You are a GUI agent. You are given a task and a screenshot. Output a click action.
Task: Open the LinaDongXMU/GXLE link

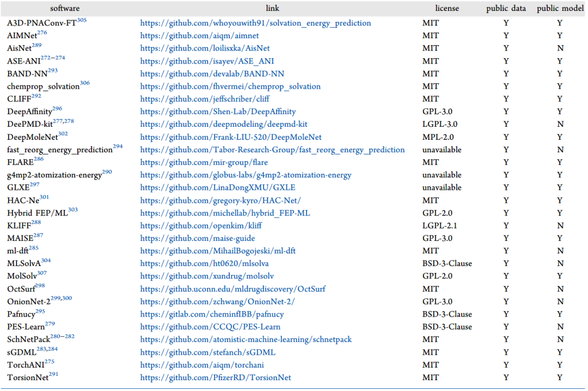point(217,188)
